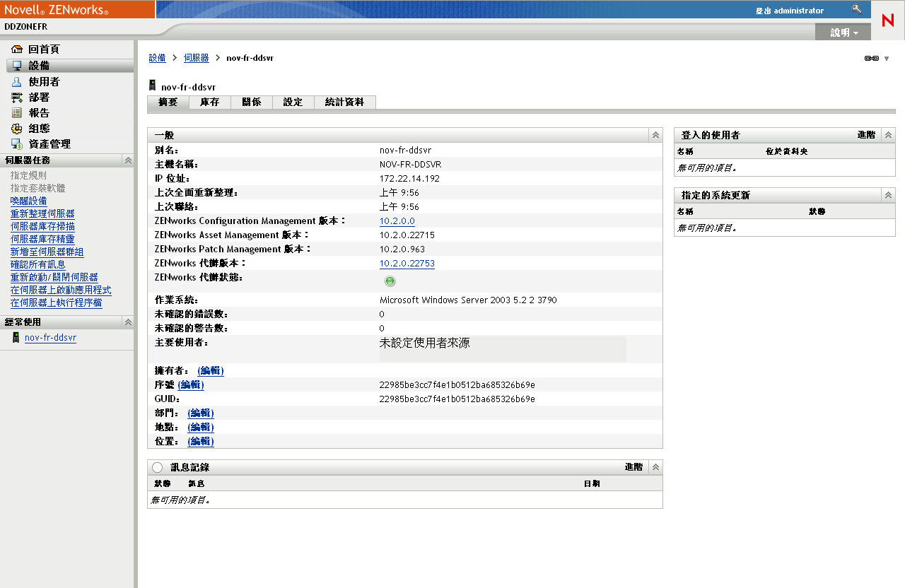
Task: Click the 在伺服器上啟動應用程式 link
Action: pyautogui.click(x=61, y=290)
